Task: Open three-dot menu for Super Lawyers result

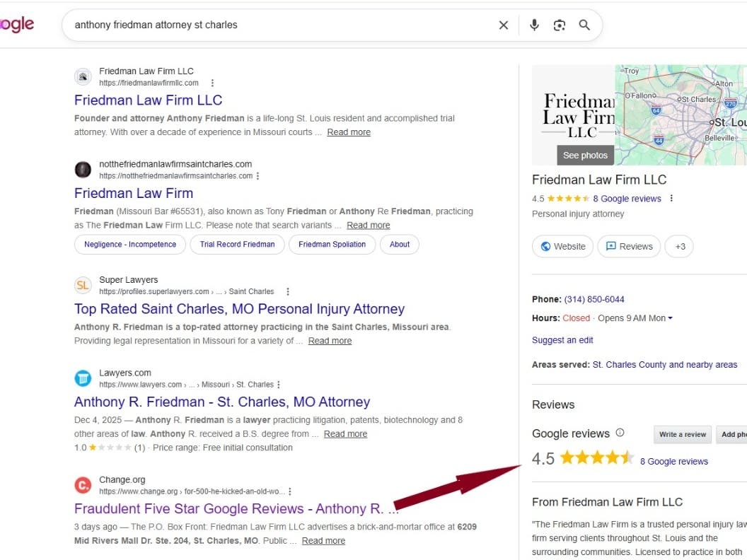Action: click(288, 291)
